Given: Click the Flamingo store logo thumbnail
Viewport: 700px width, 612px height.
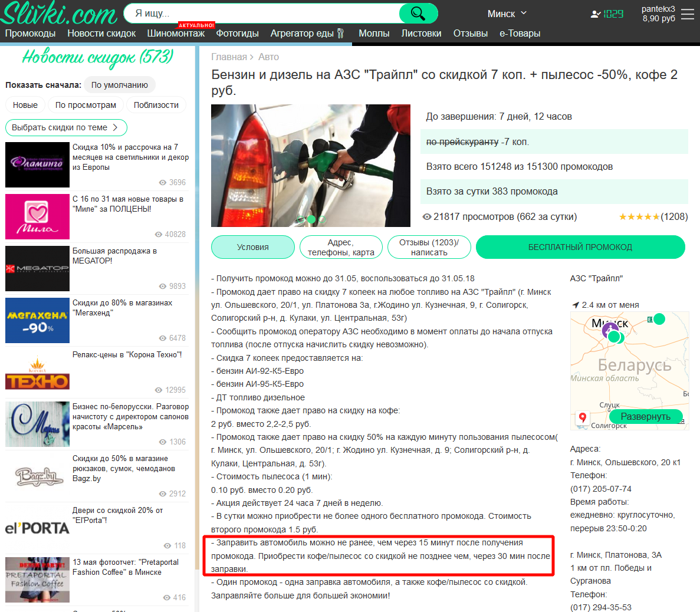Looking at the screenshot, I should [37, 164].
